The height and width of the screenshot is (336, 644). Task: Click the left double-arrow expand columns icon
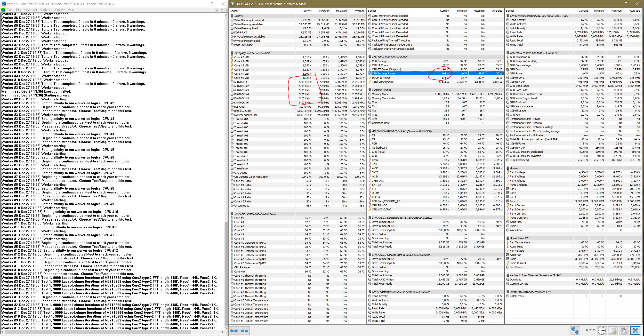point(234,330)
